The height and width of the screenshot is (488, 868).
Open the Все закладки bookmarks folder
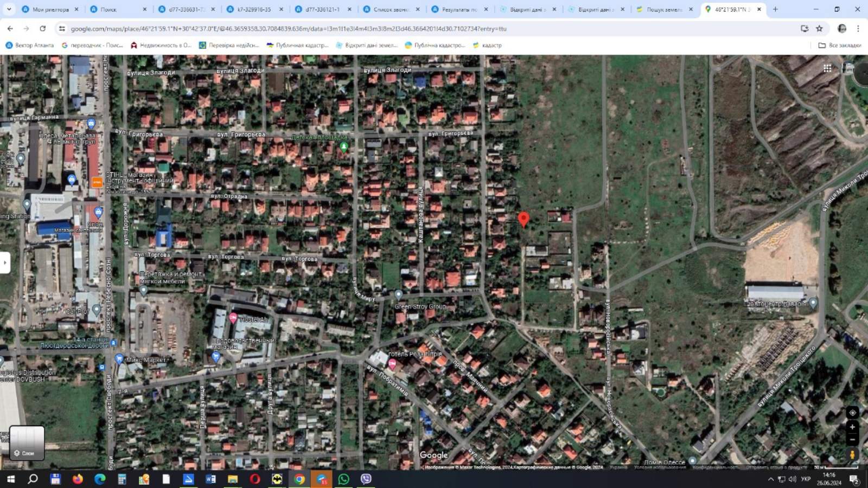click(839, 46)
